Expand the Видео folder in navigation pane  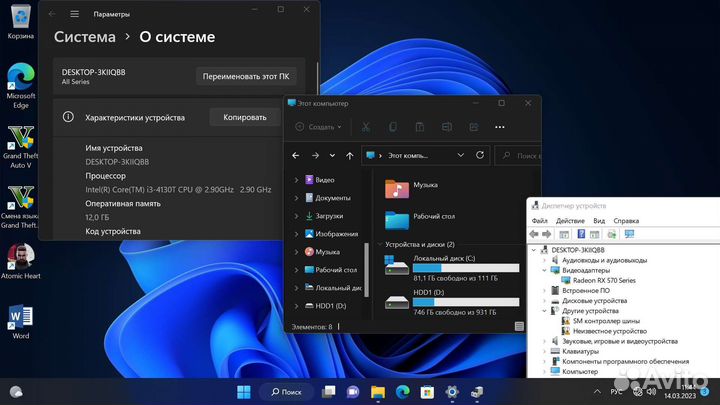(x=296, y=180)
